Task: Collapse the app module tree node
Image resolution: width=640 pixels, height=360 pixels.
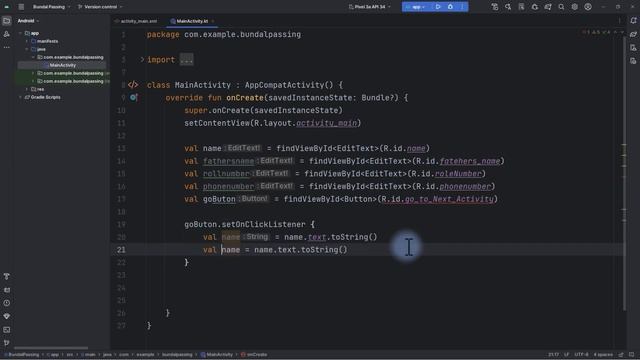Action: click(20, 33)
